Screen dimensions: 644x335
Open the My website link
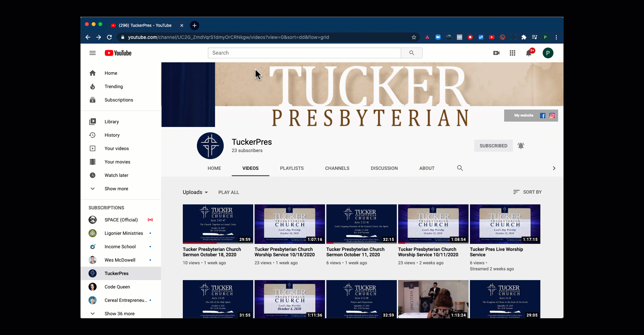[x=524, y=116]
